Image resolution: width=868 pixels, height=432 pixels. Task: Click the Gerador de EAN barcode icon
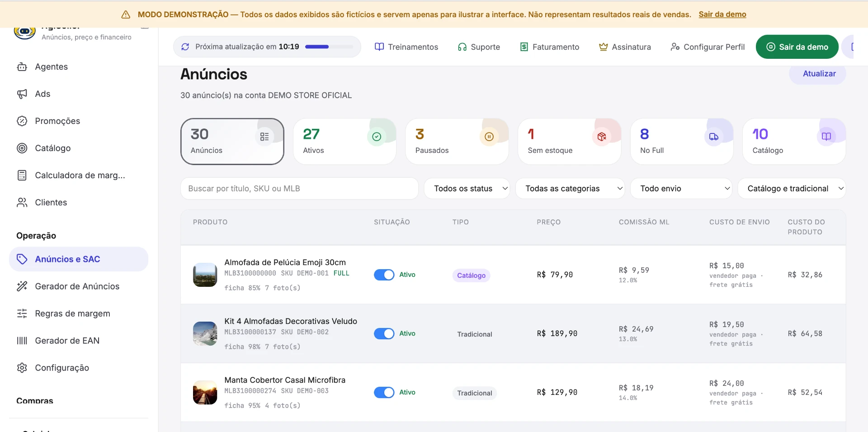click(x=22, y=341)
